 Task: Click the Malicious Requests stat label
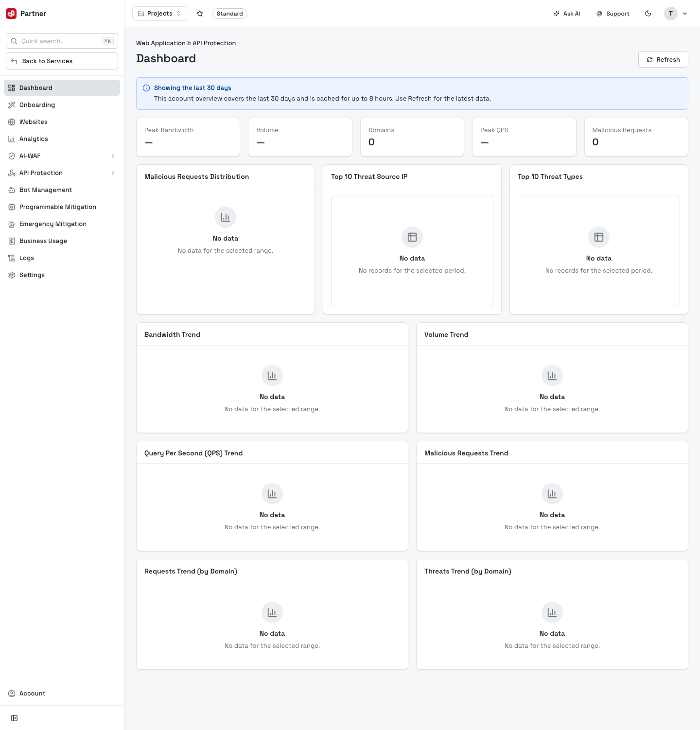tap(622, 130)
